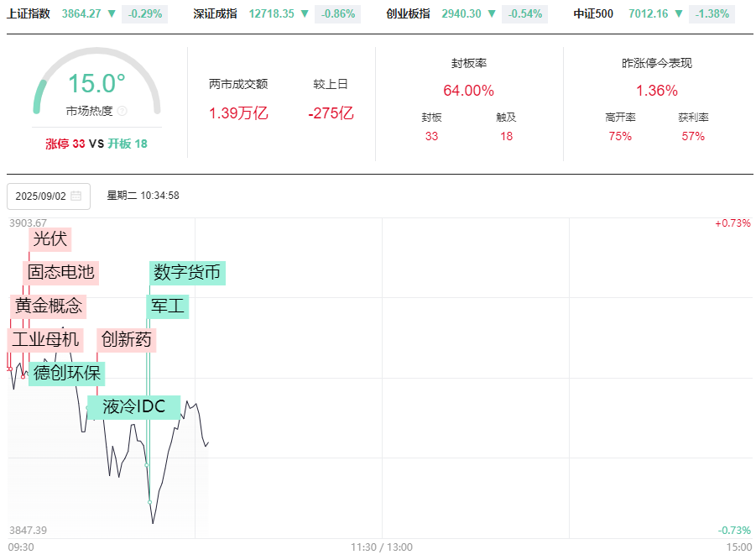Click down arrow next to 深证成指 value
This screenshot has height=560, width=756.
(305, 13)
